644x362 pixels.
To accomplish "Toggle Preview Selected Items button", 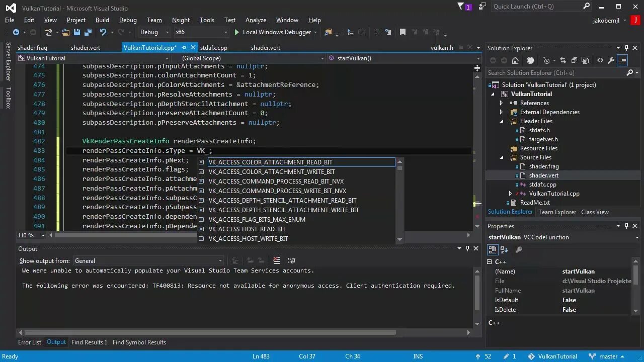I will 622,60.
